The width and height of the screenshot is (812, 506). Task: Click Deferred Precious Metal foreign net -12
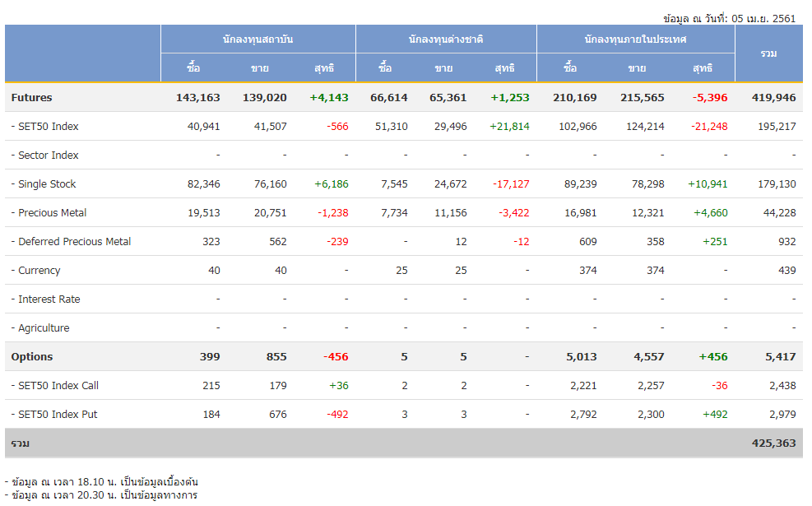click(x=522, y=241)
